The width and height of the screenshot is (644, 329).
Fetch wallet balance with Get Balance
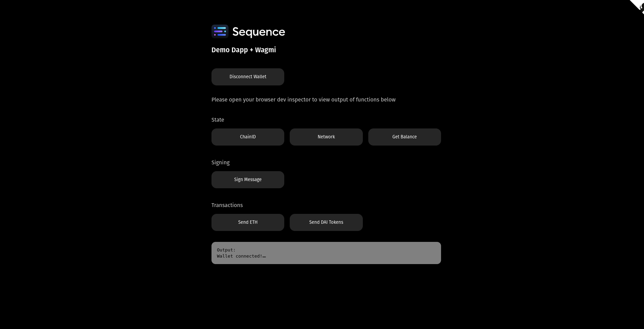[x=405, y=137]
